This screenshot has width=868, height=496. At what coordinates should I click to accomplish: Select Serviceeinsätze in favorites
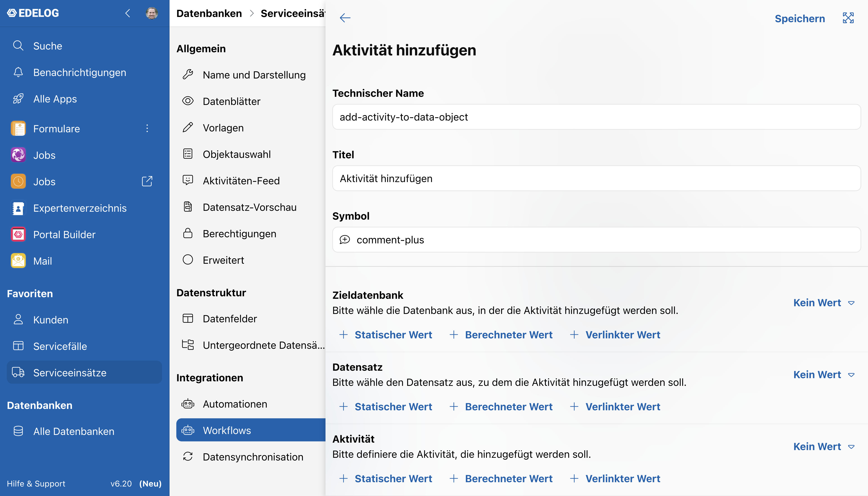pos(84,372)
